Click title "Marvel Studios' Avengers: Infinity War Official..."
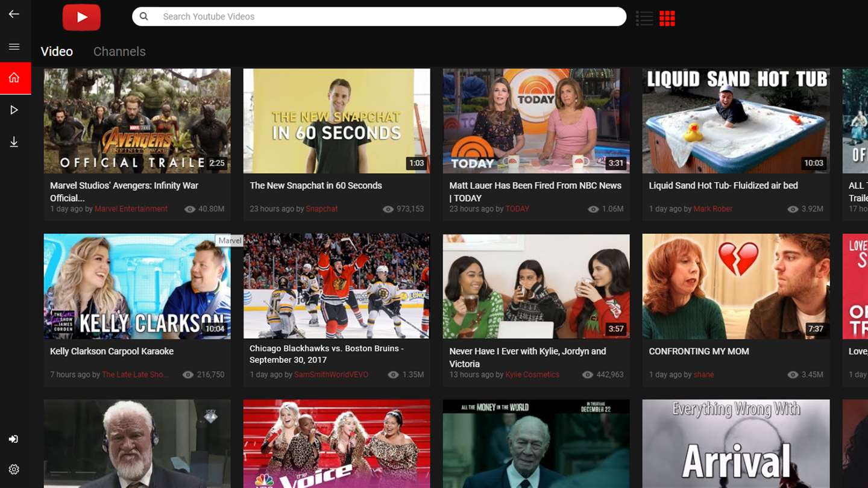Image resolution: width=868 pixels, height=488 pixels. (124, 192)
